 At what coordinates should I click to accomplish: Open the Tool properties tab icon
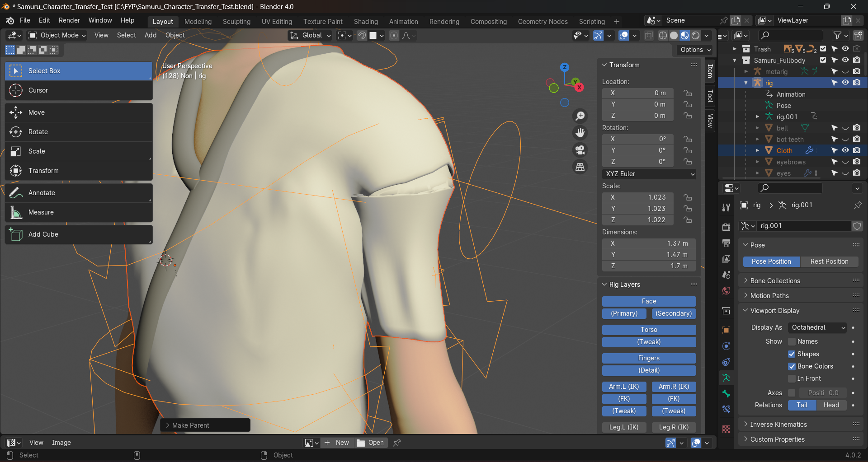click(x=726, y=207)
